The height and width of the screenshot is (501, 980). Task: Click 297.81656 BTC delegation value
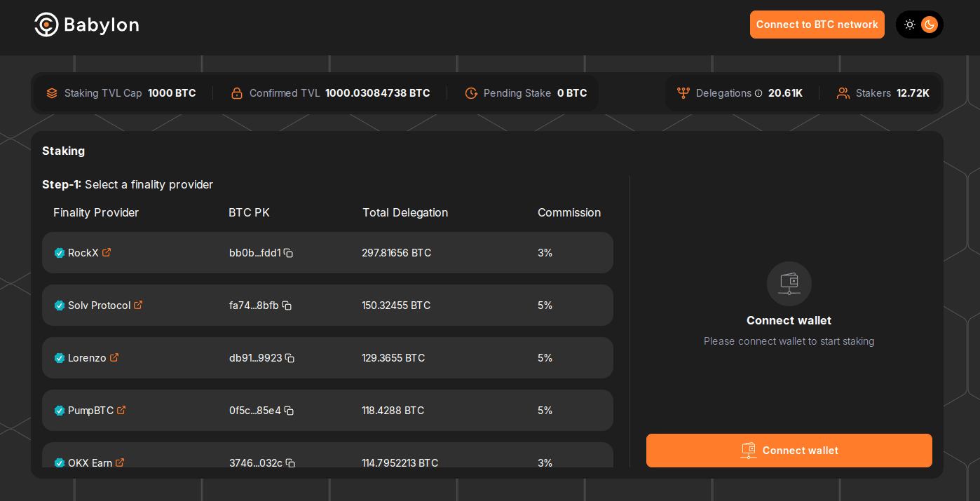[x=397, y=253]
